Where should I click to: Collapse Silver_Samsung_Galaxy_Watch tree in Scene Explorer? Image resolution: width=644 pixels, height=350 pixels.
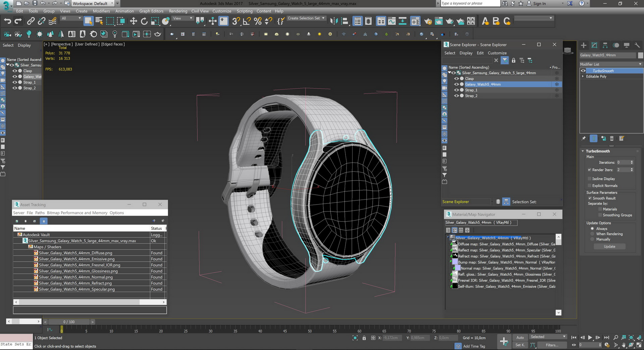click(x=449, y=73)
